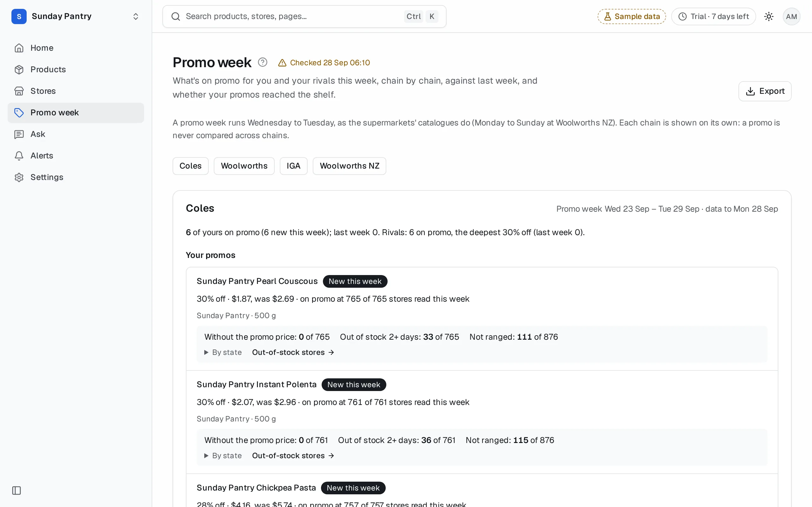Click the Stores shopfront icon

pyautogui.click(x=19, y=91)
